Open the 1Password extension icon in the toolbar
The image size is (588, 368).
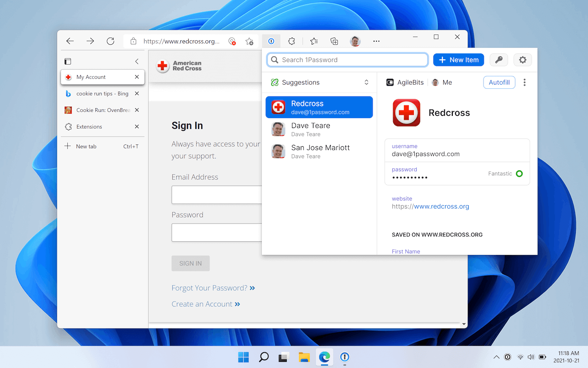point(271,41)
